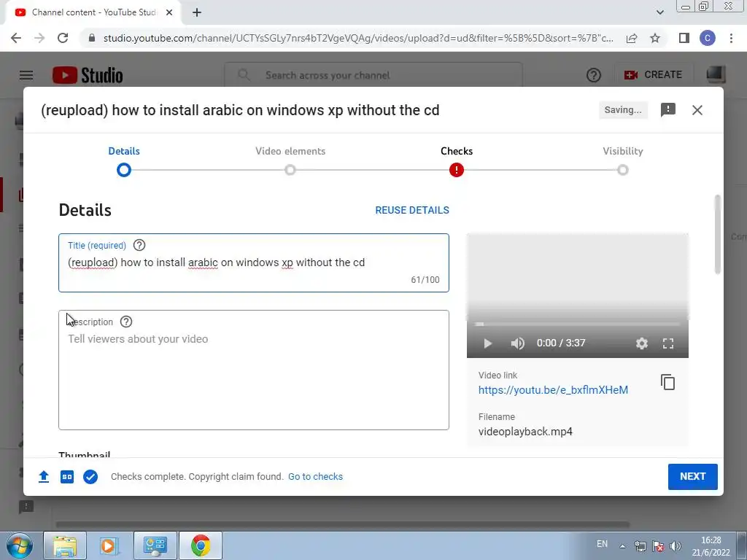
Task: Open the Control Panel taskbar item
Action: pos(155,545)
